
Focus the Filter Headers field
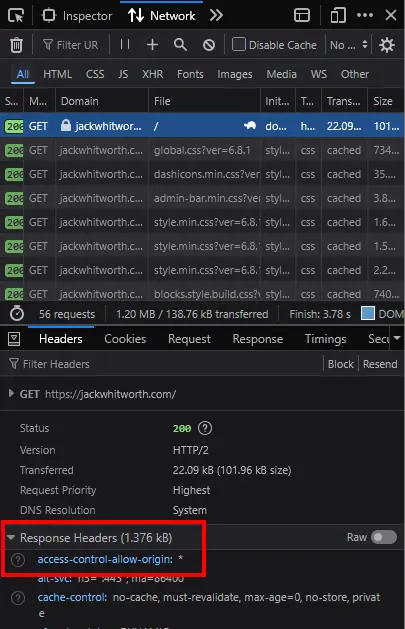(x=160, y=364)
